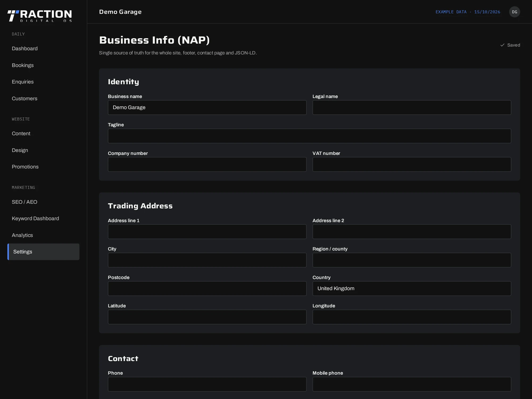
Task: Go to Bookings
Action: point(43,65)
